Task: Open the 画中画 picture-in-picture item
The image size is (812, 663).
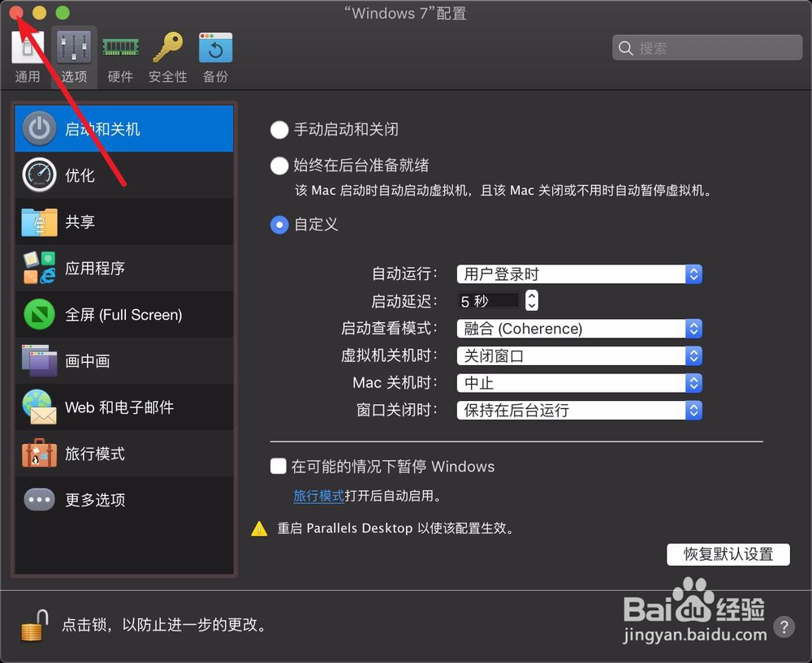Action: tap(123, 361)
